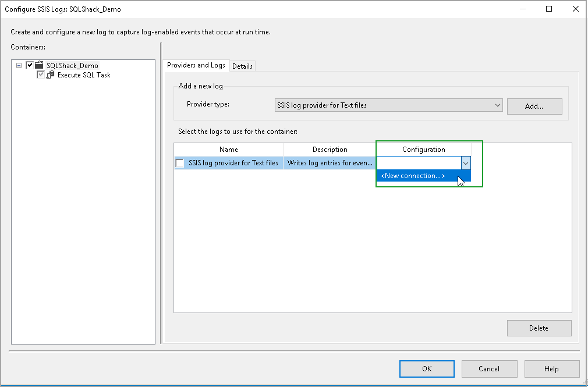The image size is (588, 387).
Task: Enable the SSIS log provider row checkbox
Action: pos(180,164)
